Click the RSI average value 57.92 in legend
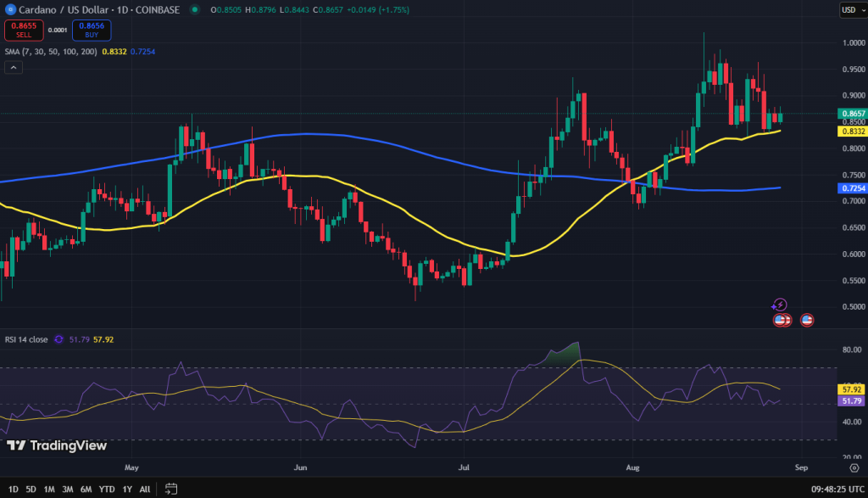This screenshot has width=868, height=498. click(x=103, y=339)
